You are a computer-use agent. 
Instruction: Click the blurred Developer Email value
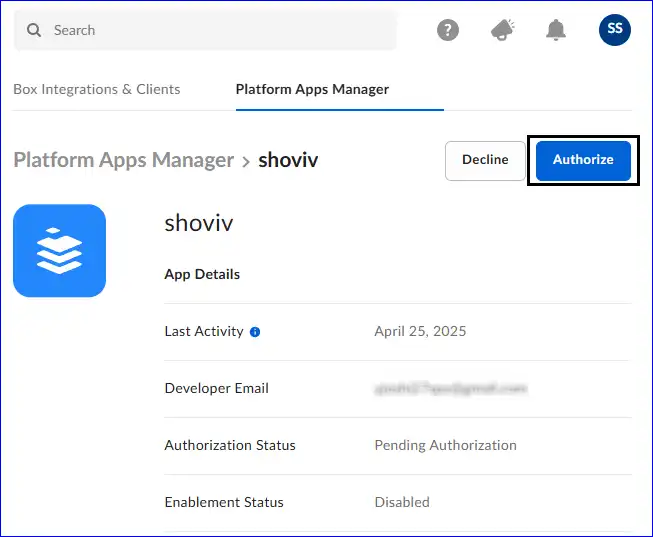click(x=450, y=388)
